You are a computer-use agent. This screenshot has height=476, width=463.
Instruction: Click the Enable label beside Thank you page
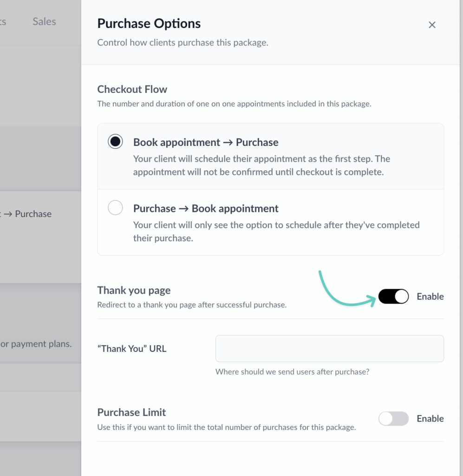(x=430, y=297)
